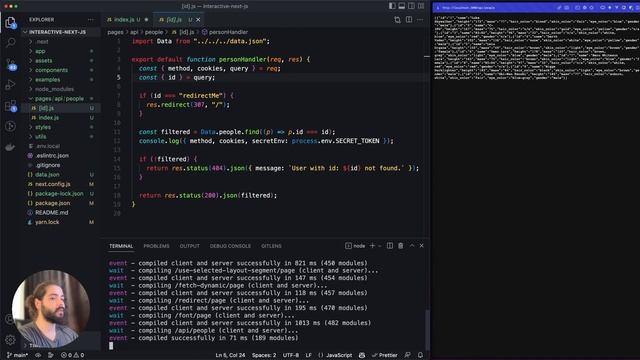Expand the .next folder
This screenshot has width=640, height=360.
42,42
